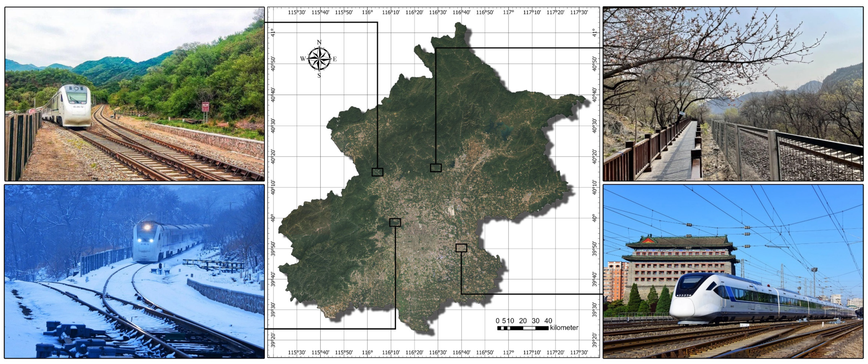
Task: Open the high-speed train and gate tower photo
Action: pos(733,271)
